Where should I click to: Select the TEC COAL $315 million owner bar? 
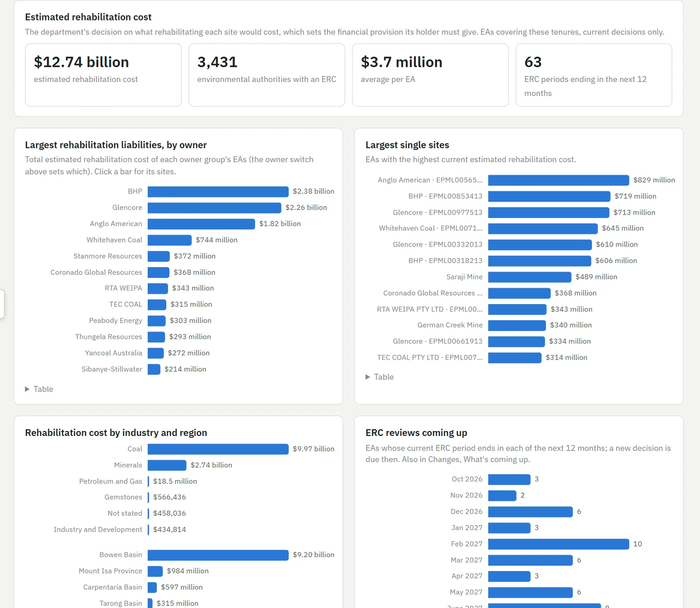(157, 304)
